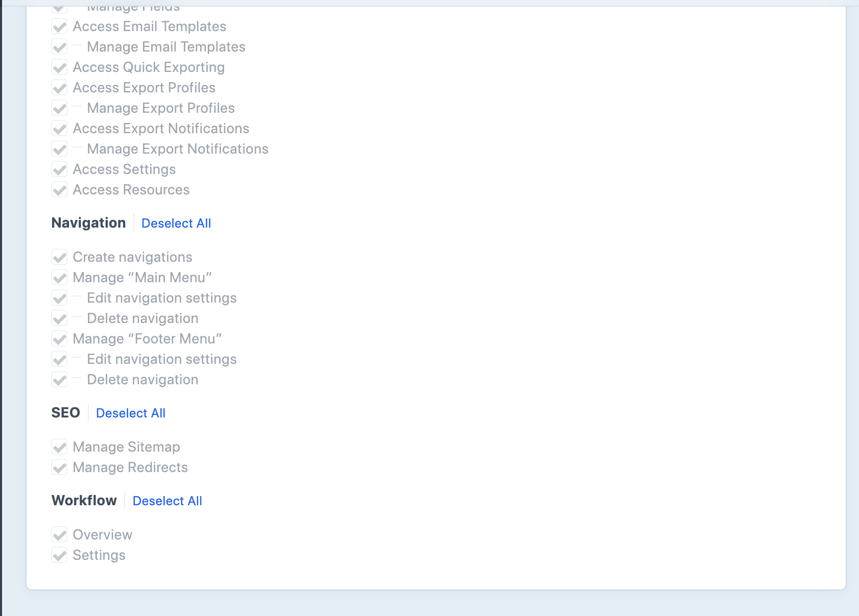Uncheck Access Export Profiles

coord(59,88)
